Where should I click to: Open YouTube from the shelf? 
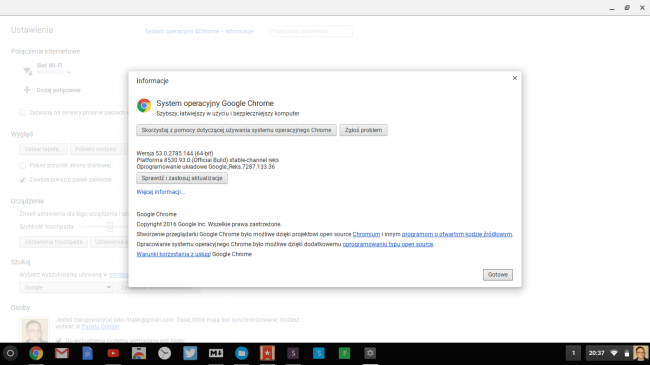click(x=113, y=353)
